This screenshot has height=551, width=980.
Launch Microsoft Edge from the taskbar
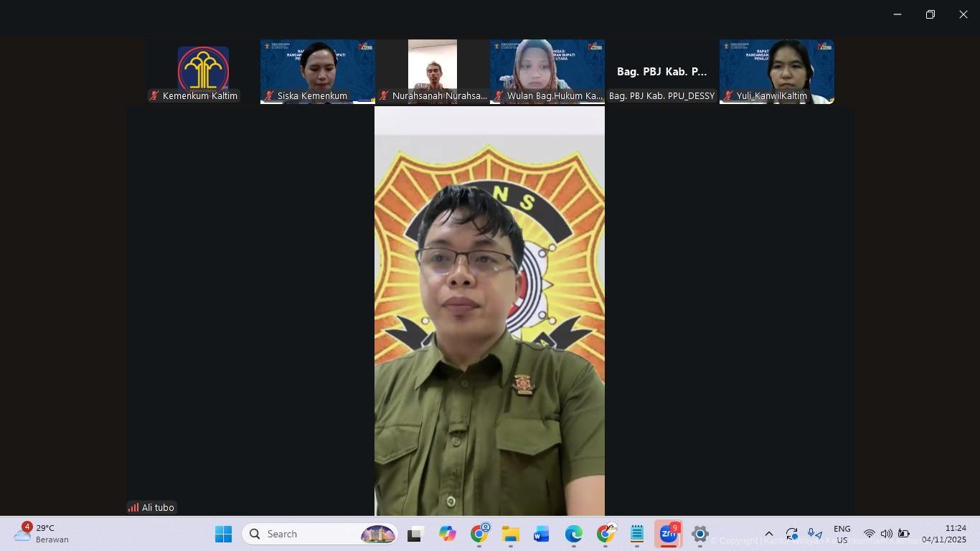coord(573,534)
